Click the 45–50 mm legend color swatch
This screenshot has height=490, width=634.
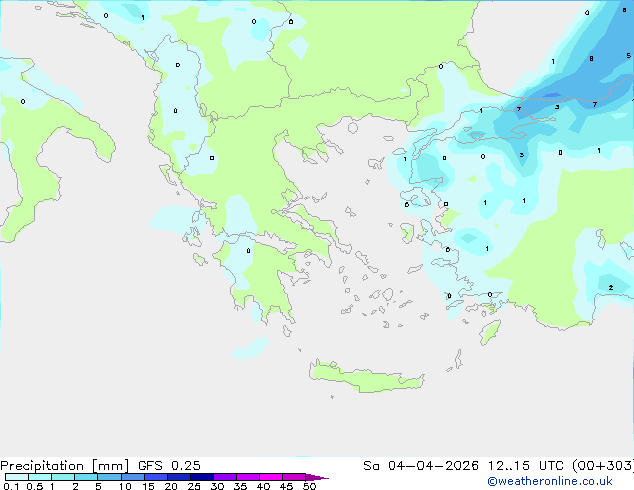pos(294,477)
